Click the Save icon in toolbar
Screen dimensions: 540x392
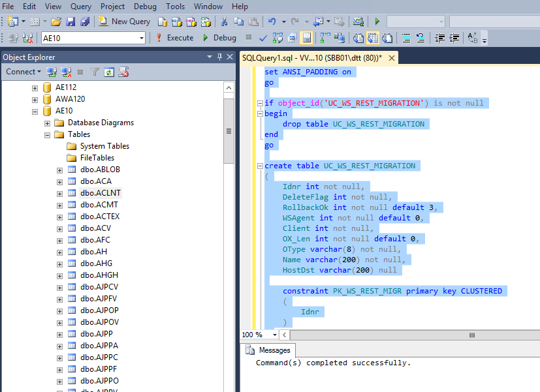click(x=71, y=22)
